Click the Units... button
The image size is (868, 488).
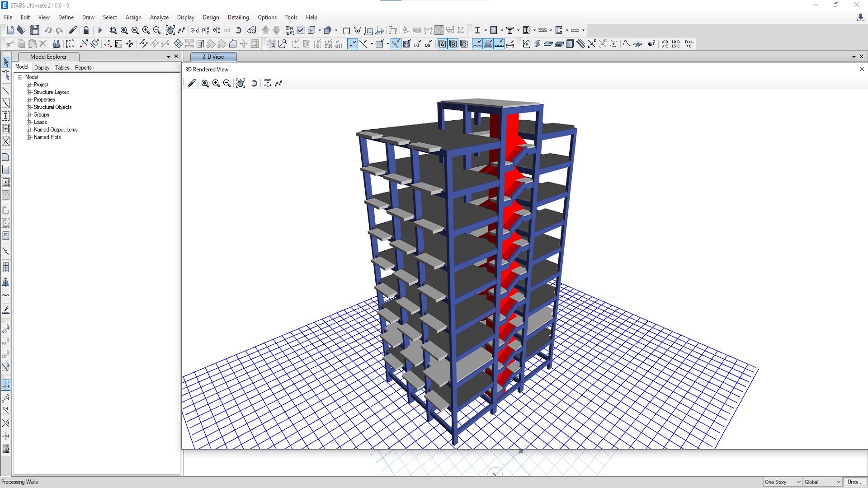tap(854, 482)
